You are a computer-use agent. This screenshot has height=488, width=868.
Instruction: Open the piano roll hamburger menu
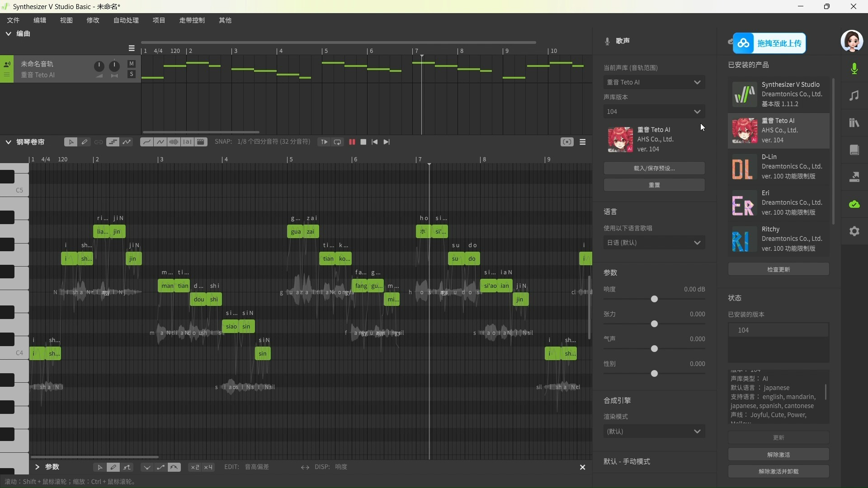pyautogui.click(x=583, y=142)
